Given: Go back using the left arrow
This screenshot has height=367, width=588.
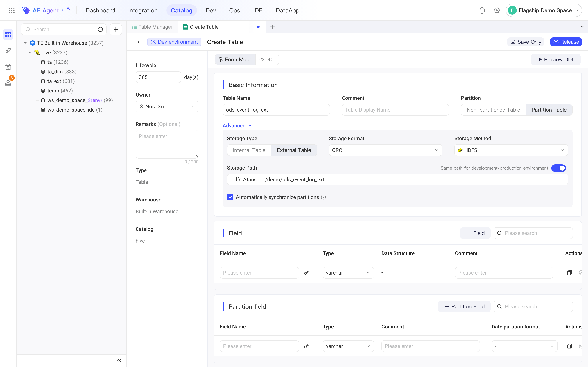Looking at the screenshot, I should [x=139, y=42].
